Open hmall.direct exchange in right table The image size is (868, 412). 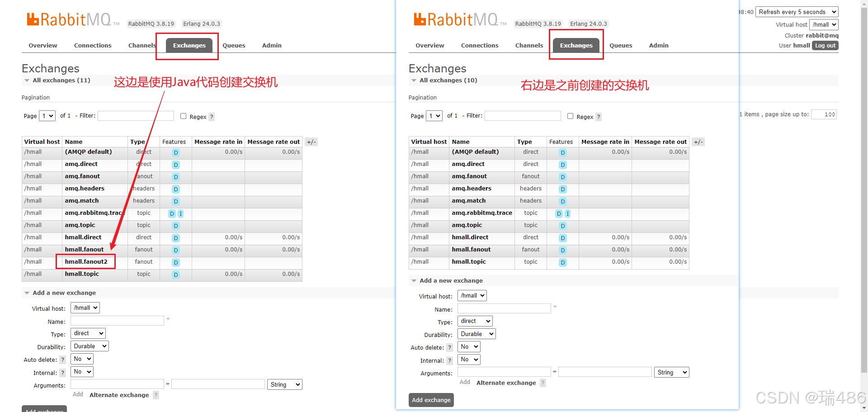470,237
